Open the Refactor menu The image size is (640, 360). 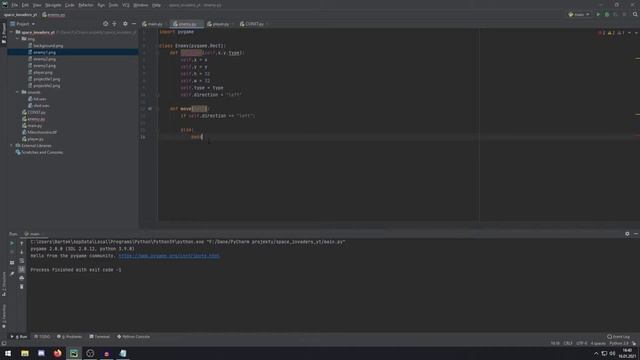(86, 5)
